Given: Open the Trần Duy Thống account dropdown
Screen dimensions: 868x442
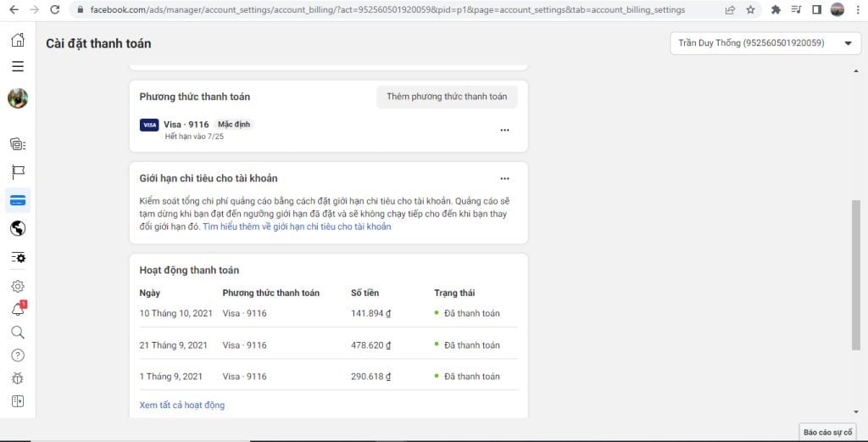Looking at the screenshot, I should tap(765, 43).
